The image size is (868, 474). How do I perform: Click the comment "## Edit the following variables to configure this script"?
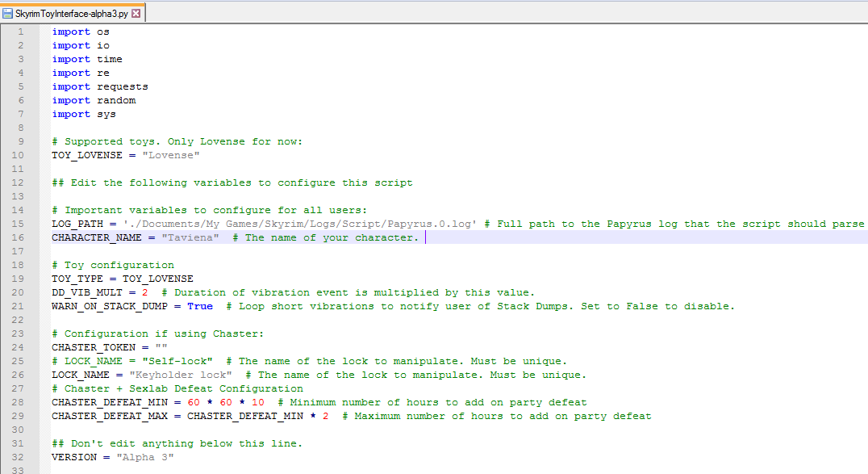[x=232, y=182]
